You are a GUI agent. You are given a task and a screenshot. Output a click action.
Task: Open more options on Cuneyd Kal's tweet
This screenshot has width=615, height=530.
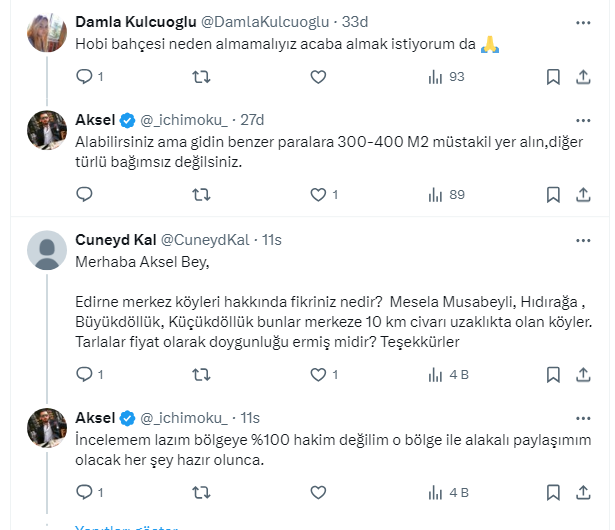[583, 240]
